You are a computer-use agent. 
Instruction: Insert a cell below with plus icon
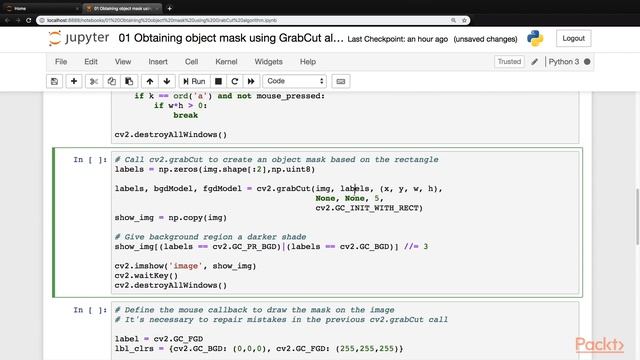74,81
